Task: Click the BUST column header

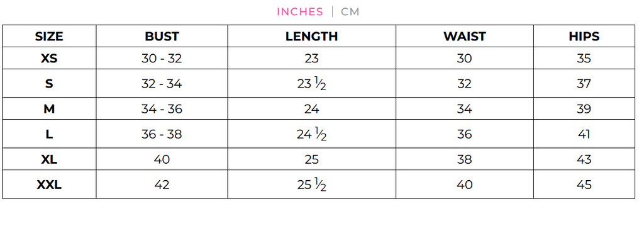Action: [162, 36]
